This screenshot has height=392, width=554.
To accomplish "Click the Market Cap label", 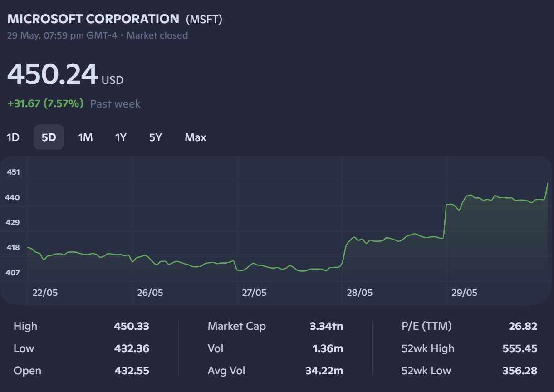I will [x=236, y=326].
